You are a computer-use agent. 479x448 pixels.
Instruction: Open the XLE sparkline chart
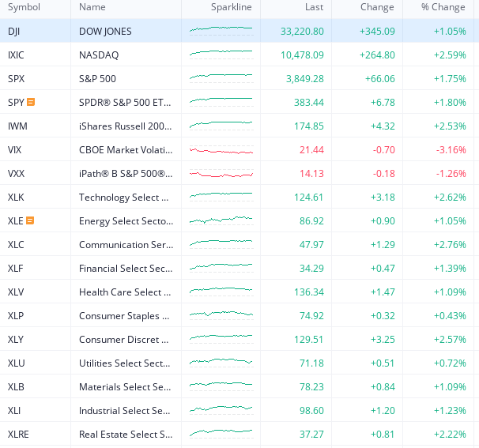221,220
